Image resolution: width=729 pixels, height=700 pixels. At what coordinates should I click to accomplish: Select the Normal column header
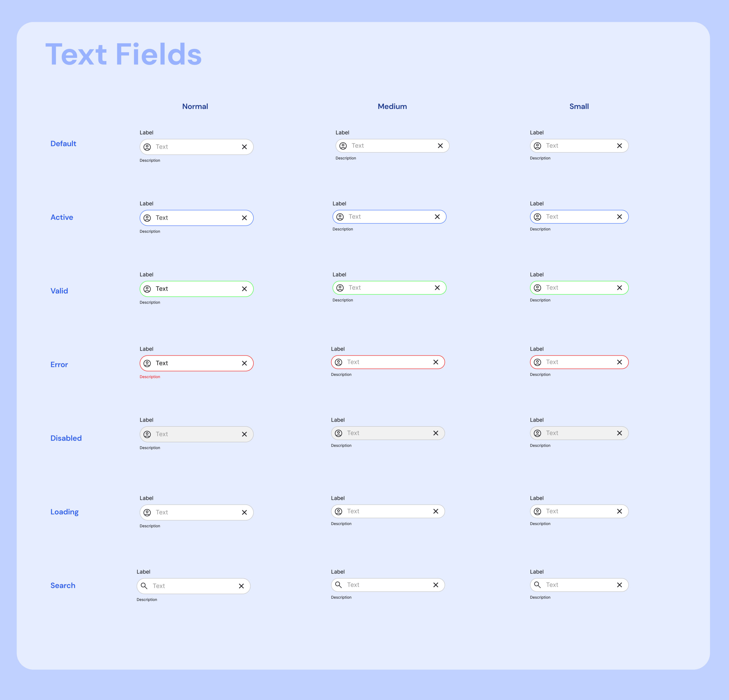(x=195, y=106)
